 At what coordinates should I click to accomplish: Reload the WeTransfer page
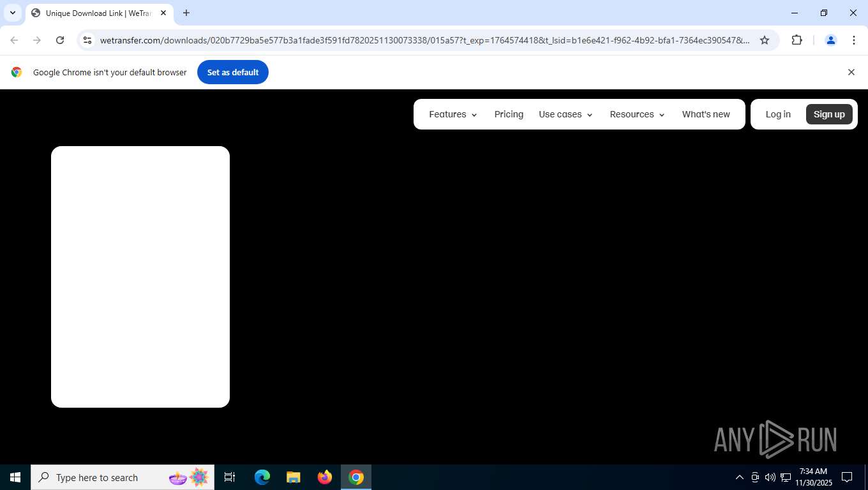click(x=60, y=40)
